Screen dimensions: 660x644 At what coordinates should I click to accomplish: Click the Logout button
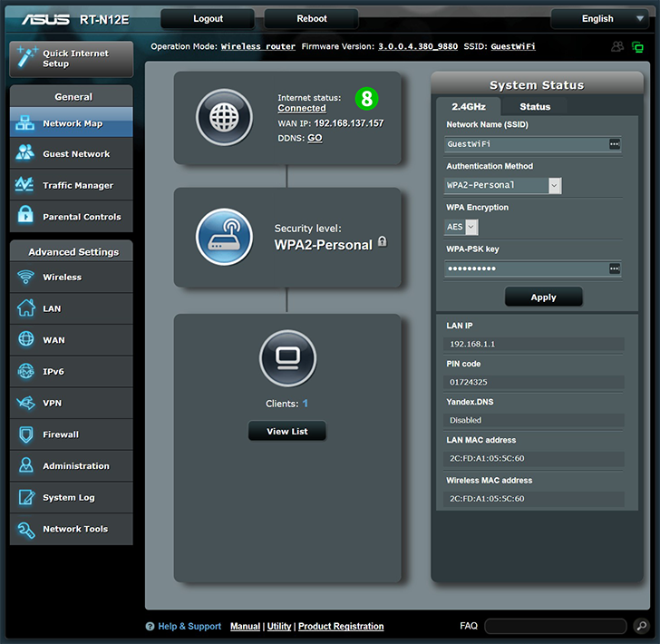click(x=208, y=18)
